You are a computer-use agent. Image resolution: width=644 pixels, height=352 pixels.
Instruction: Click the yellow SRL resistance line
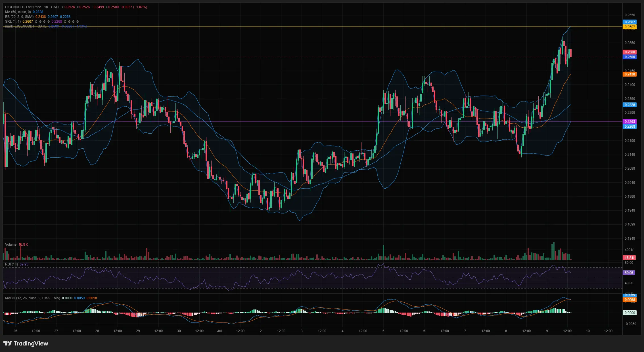click(312, 27)
